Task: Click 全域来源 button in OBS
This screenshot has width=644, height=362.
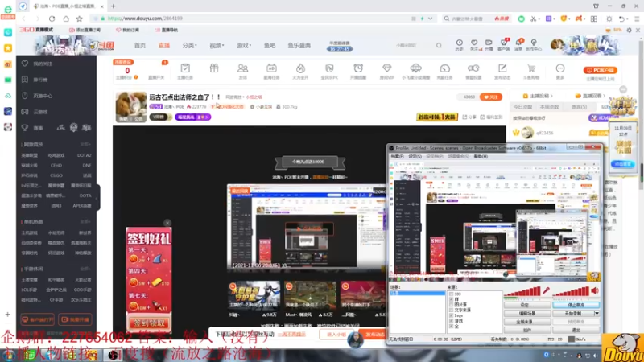Action: tap(527, 322)
